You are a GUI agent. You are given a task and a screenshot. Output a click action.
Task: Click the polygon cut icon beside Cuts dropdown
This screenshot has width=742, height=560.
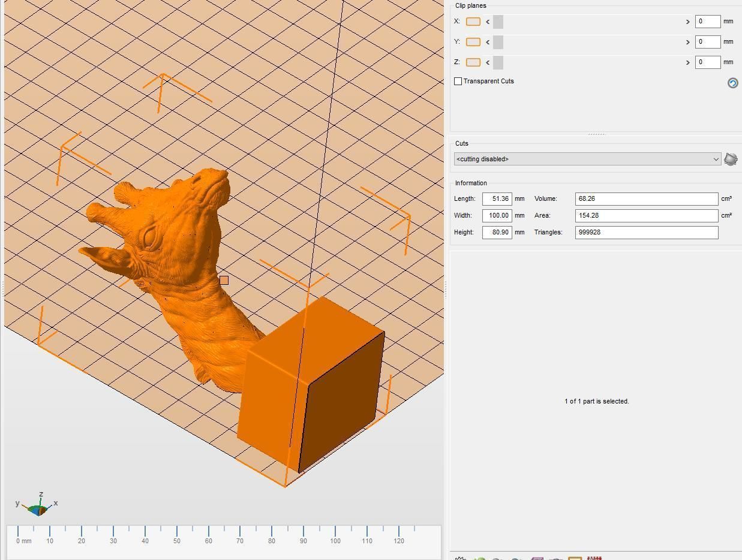pyautogui.click(x=731, y=159)
